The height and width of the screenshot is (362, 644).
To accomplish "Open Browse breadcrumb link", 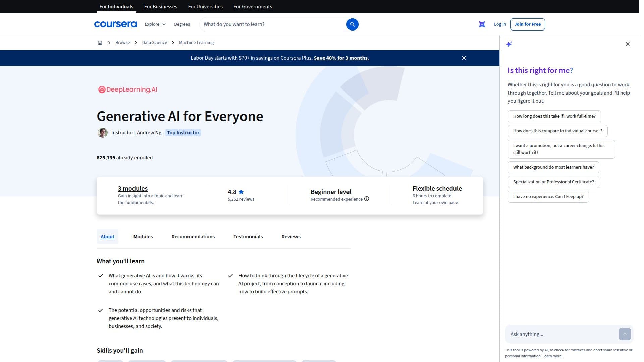I will coord(123,43).
